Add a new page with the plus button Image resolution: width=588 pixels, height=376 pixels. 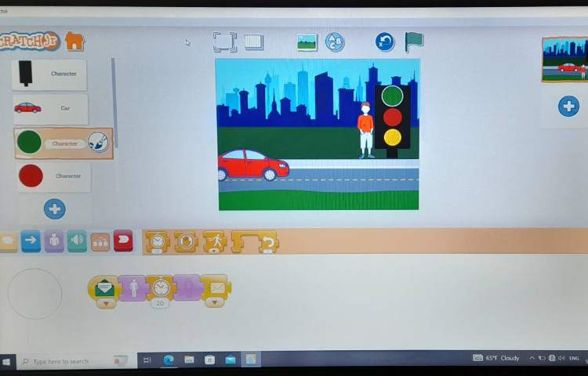tap(568, 106)
